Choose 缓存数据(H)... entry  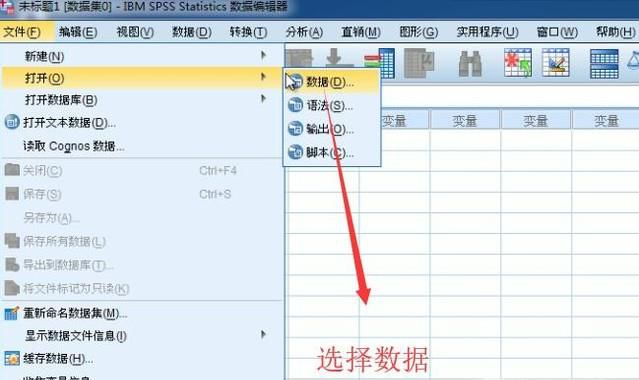[142, 359]
